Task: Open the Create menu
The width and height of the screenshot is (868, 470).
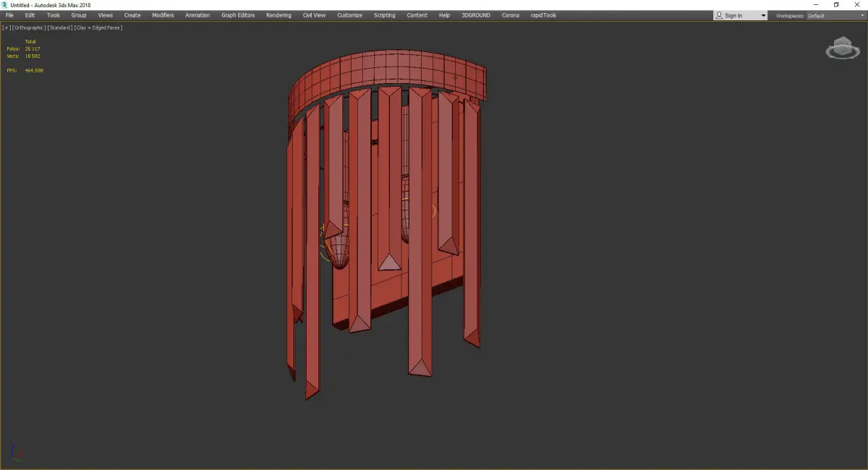Action: coord(132,15)
